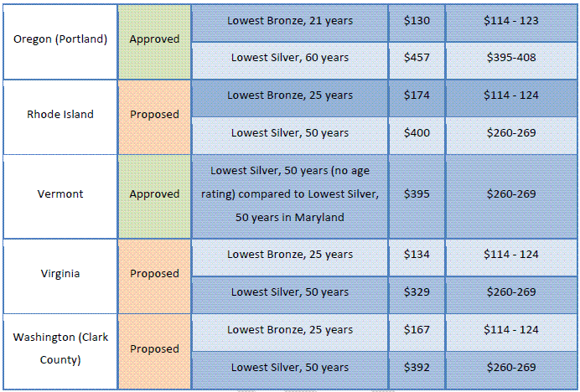
Task: Select the Washington (Clark County) cell
Action: pos(60,352)
